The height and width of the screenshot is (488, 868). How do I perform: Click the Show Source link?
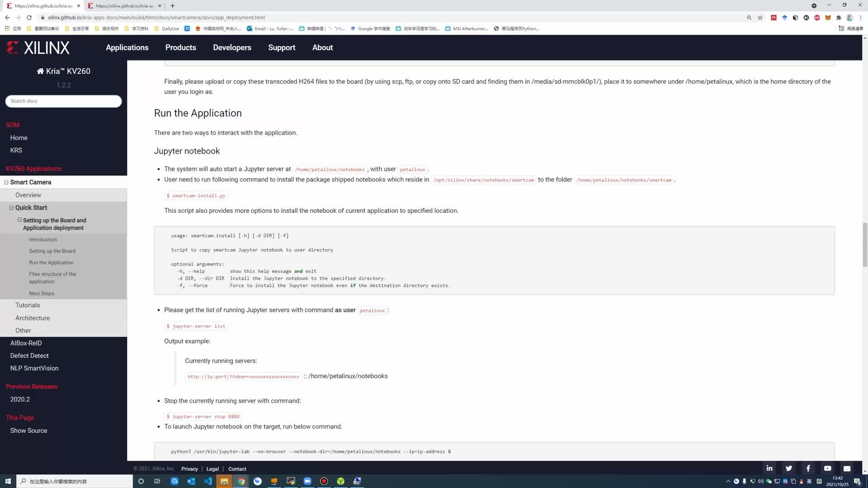click(28, 430)
